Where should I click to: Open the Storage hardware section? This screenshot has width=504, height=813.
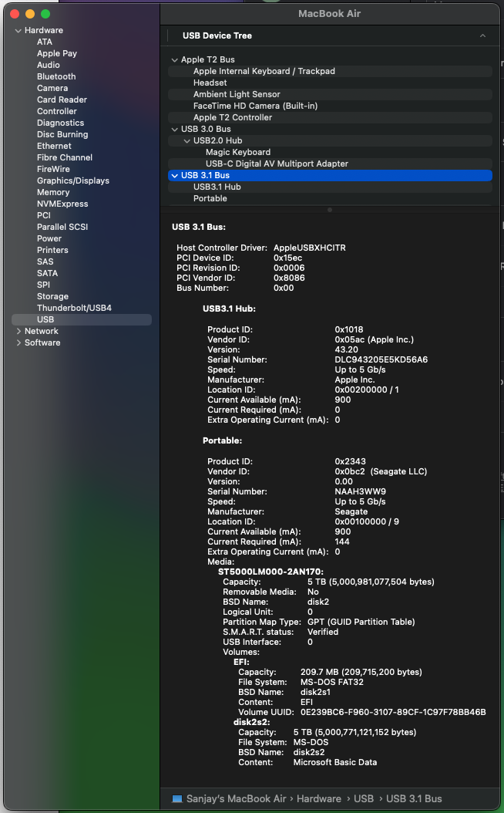pos(52,296)
